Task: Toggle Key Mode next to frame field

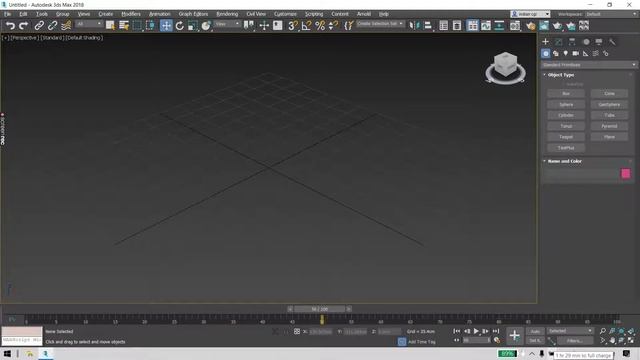Action: pos(457,340)
